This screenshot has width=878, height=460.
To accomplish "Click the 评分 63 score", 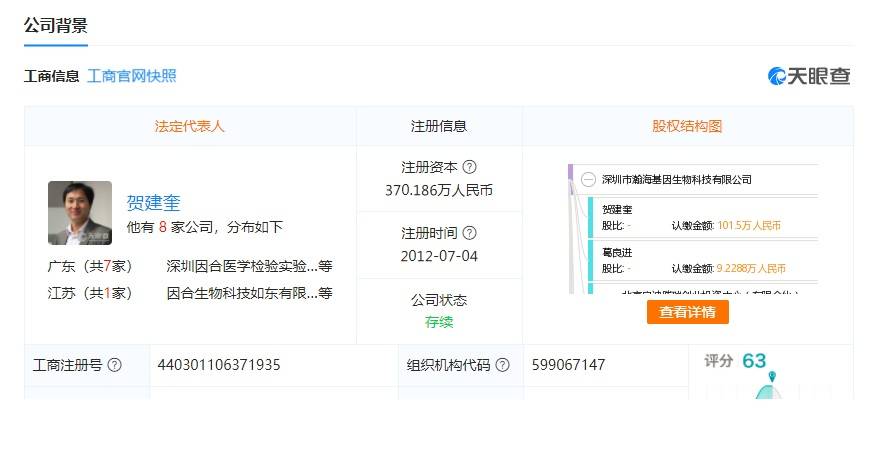I will point(735,361).
